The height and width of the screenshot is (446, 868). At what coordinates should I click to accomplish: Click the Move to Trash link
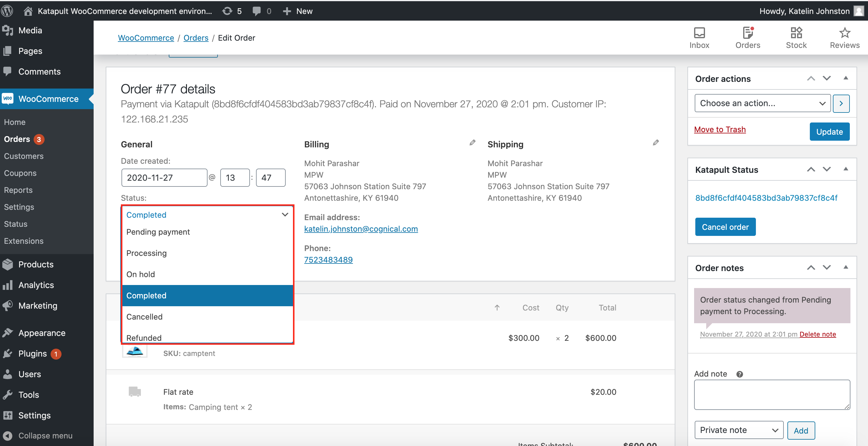tap(720, 129)
